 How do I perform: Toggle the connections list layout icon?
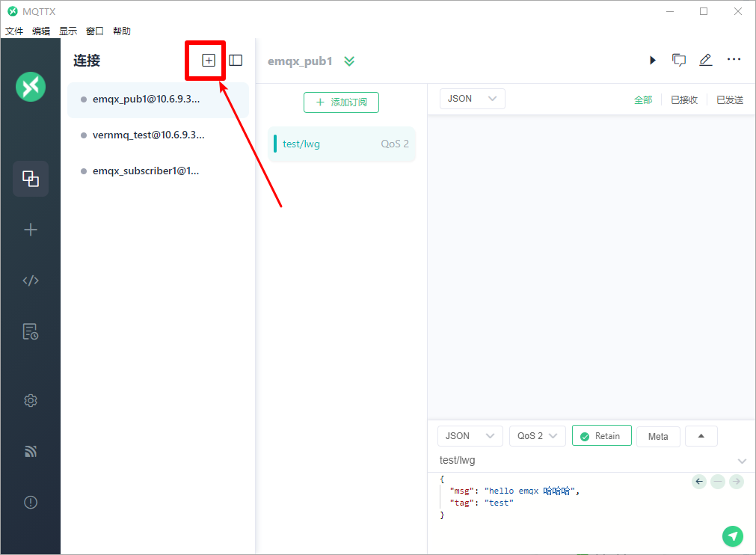point(236,61)
